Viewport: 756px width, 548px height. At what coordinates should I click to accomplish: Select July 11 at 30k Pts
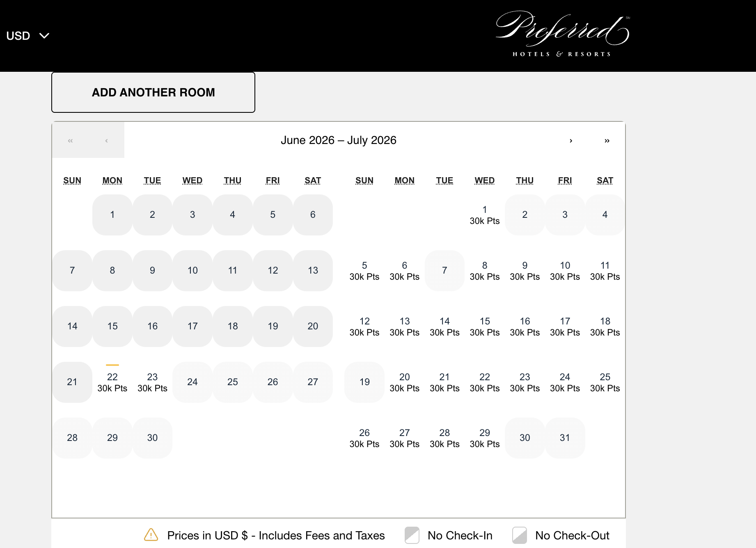pyautogui.click(x=605, y=271)
